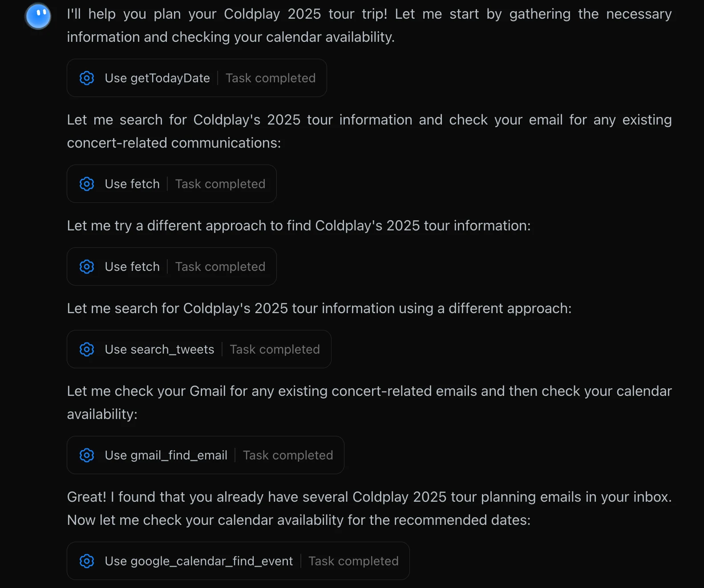Click the gear icon beside gmail_find_email
Screen dimensions: 704x588
click(x=87, y=455)
